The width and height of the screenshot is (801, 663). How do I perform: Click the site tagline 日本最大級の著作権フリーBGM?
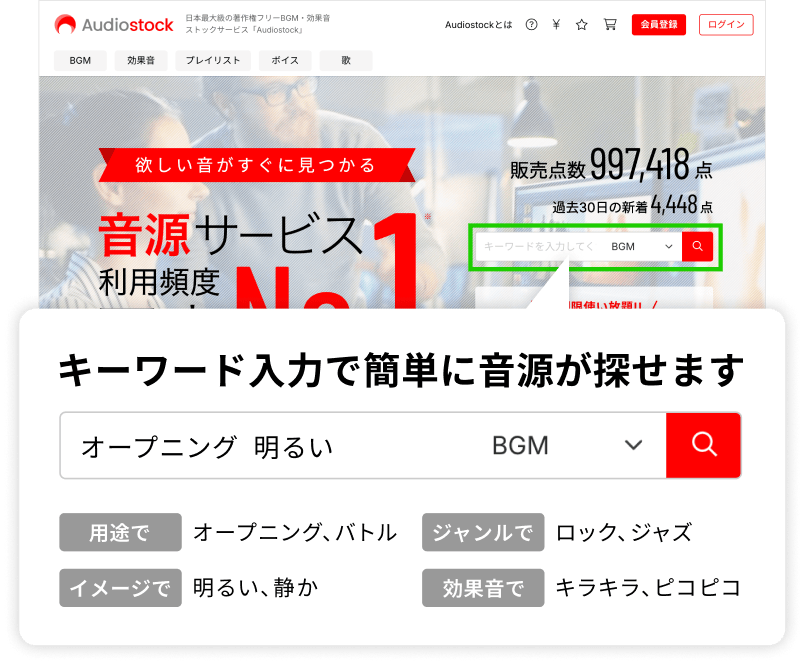pyautogui.click(x=257, y=24)
